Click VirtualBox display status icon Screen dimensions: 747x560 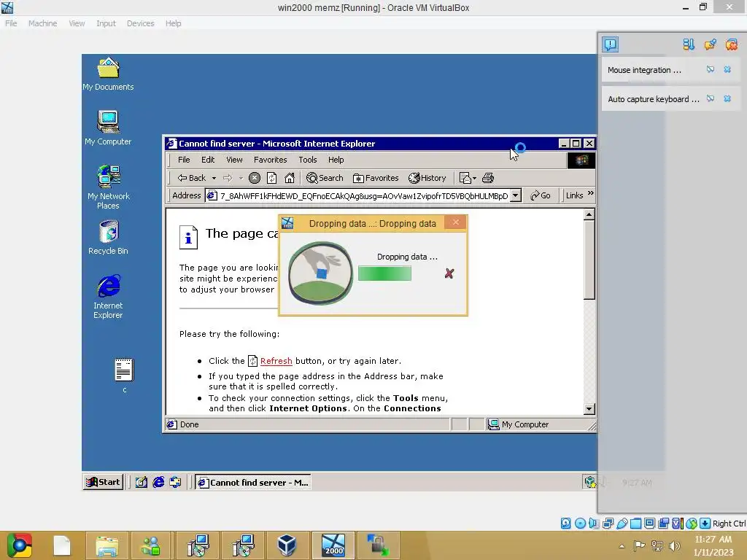click(649, 524)
